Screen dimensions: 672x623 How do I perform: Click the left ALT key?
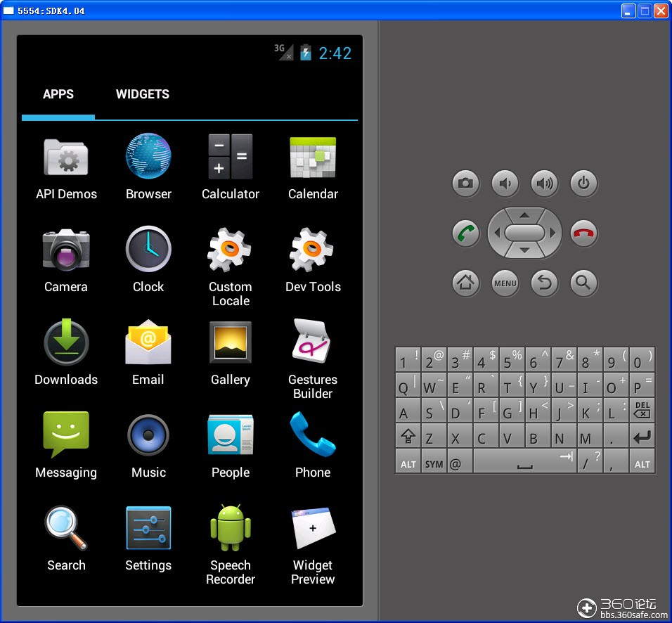[408, 461]
